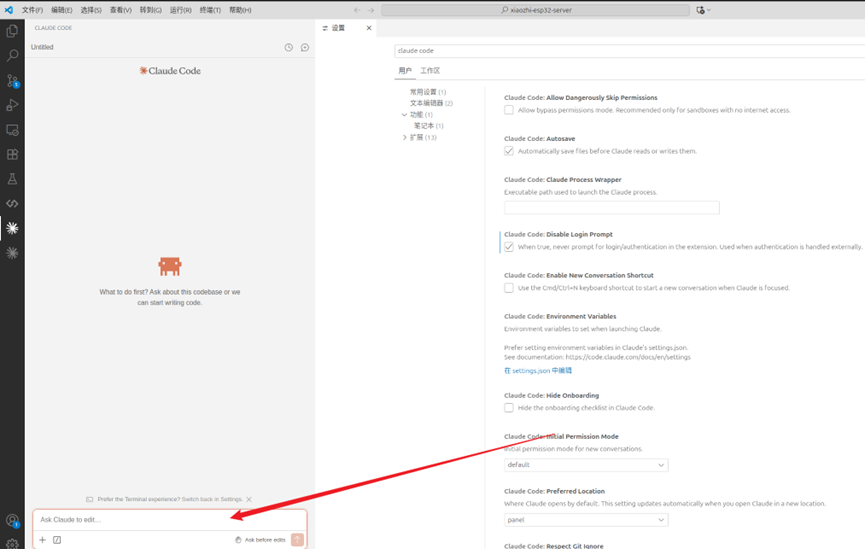Uncheck Disable Login Prompt checkbox
This screenshot has height=549, width=865.
coord(509,247)
